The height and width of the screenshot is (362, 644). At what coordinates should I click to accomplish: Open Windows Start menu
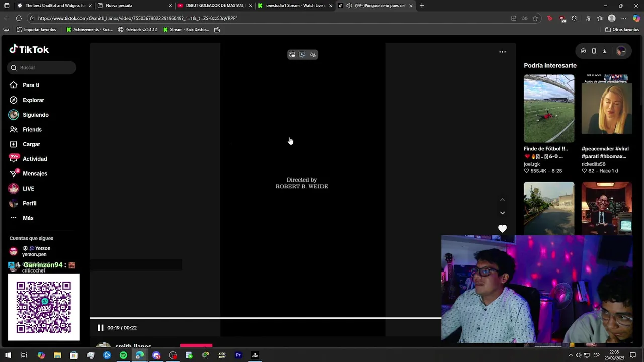point(8,355)
